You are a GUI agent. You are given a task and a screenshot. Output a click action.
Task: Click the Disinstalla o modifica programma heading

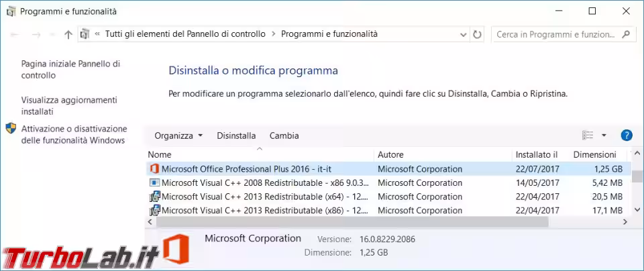coord(254,70)
